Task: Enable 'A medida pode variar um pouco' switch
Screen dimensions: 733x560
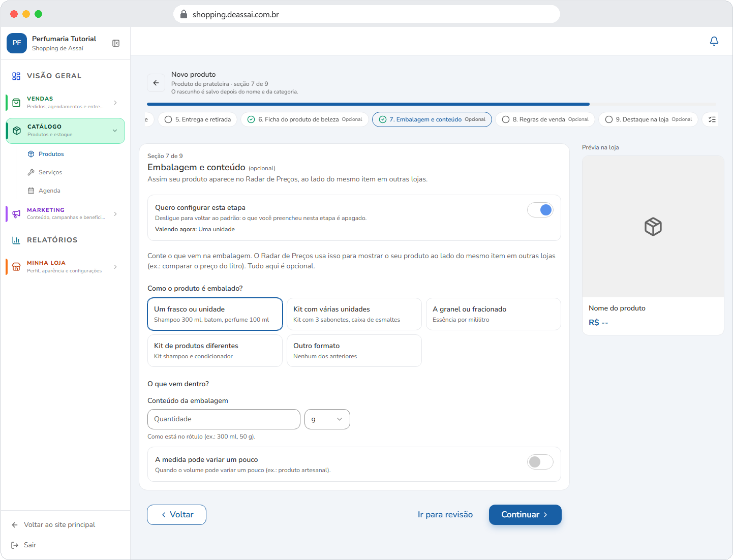Action: click(x=540, y=462)
